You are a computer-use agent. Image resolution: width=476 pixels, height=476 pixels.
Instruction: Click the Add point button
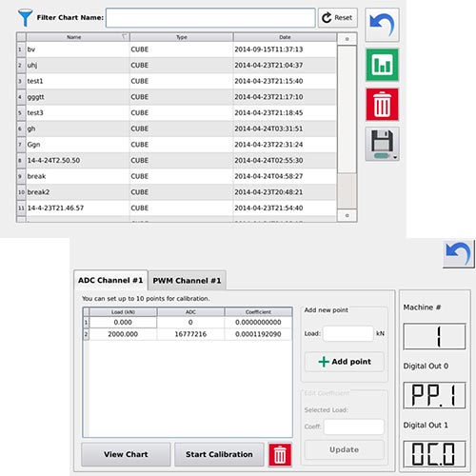tap(345, 362)
